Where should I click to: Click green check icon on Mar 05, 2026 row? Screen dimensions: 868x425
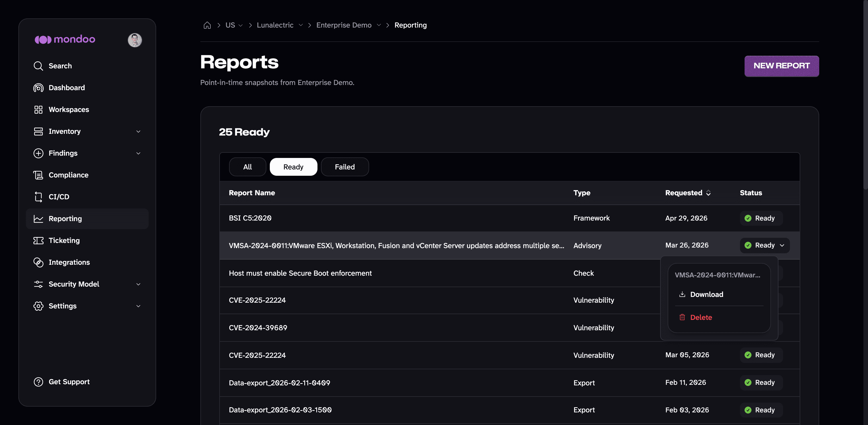pos(748,355)
